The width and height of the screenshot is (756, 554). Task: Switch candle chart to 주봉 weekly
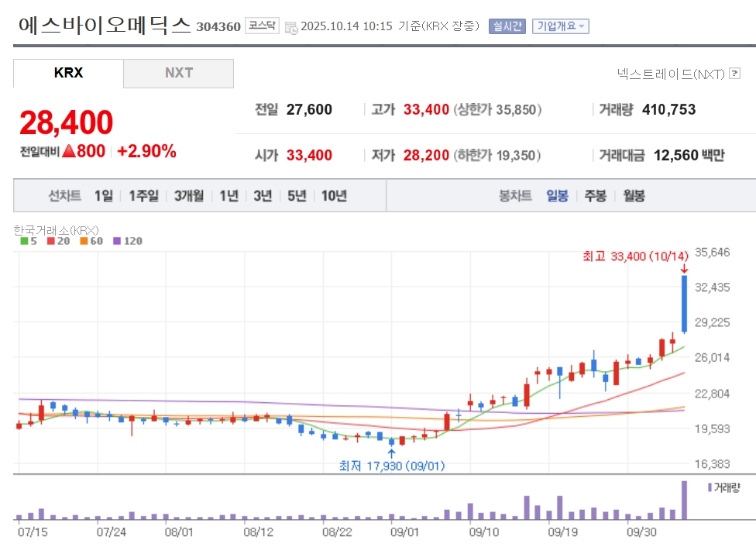pos(595,196)
